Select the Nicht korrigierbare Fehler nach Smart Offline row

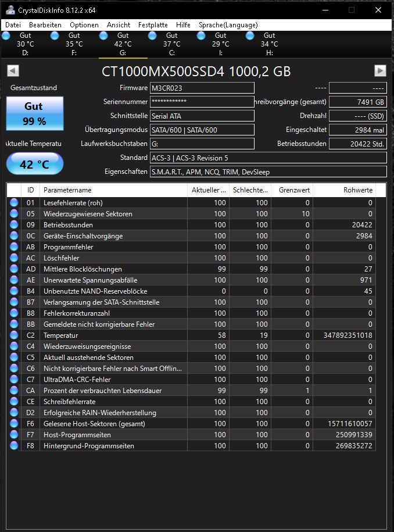(x=191, y=369)
